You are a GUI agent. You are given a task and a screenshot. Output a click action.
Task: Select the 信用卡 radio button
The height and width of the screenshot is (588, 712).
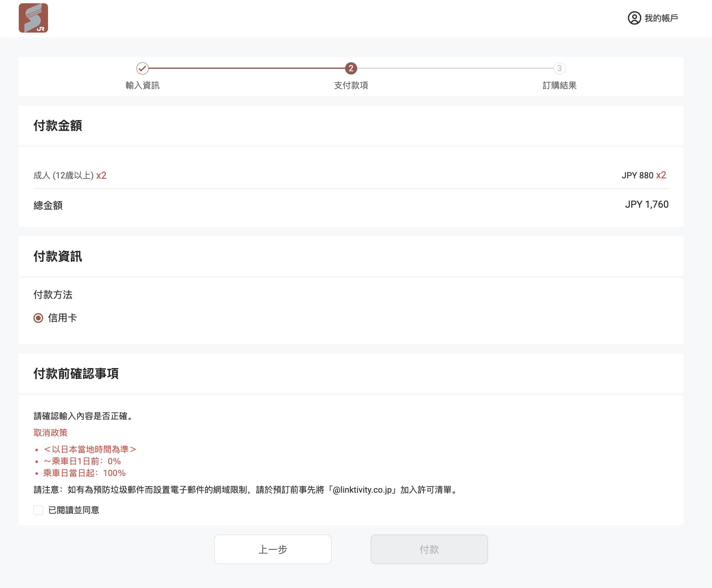coord(38,318)
